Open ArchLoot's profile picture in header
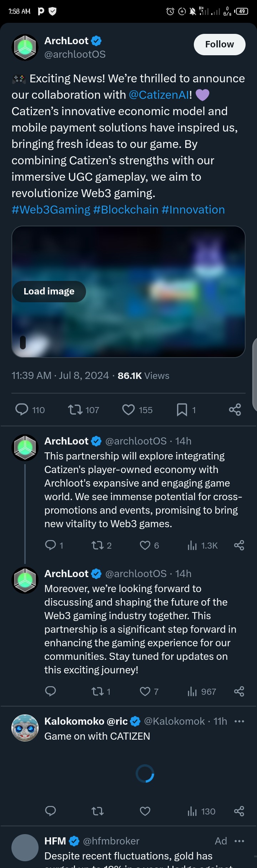 [x=25, y=47]
